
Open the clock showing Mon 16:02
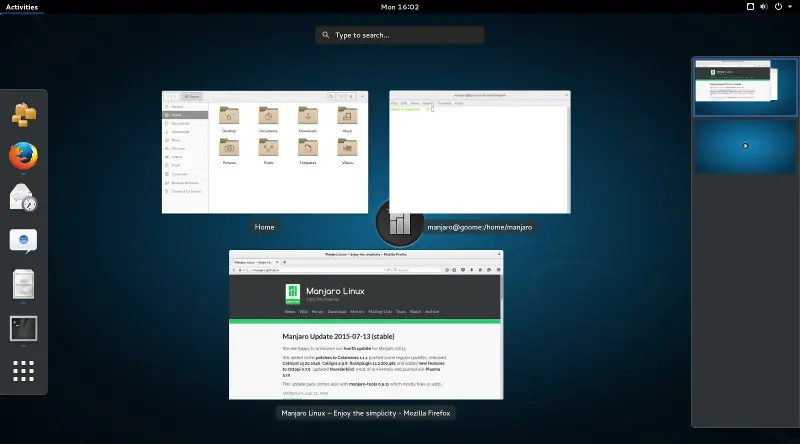point(399,7)
